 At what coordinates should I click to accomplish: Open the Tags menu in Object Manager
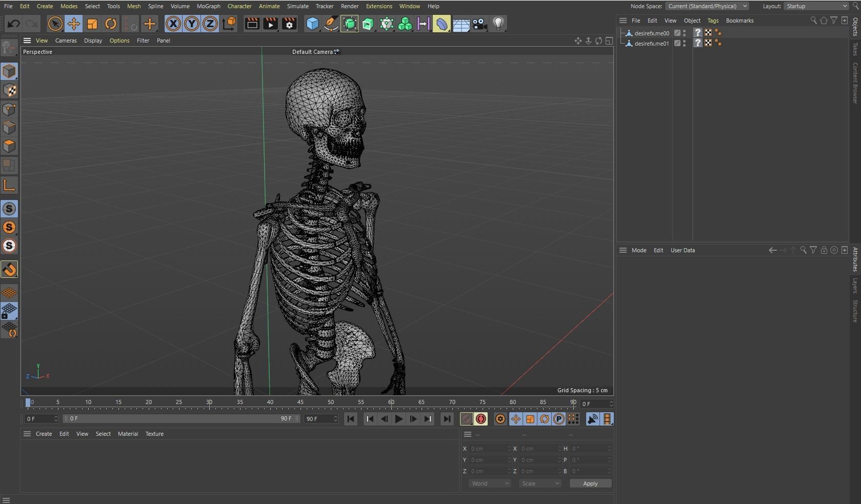point(713,21)
